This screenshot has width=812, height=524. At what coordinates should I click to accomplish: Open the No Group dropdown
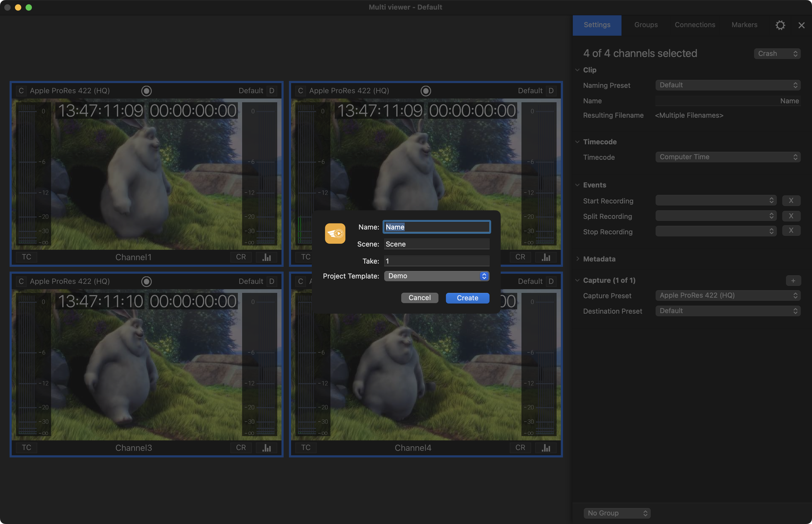tap(617, 513)
